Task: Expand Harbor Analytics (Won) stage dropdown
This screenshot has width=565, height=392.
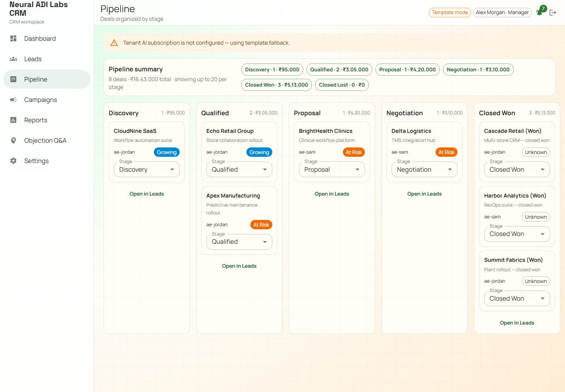Action: coord(517,234)
